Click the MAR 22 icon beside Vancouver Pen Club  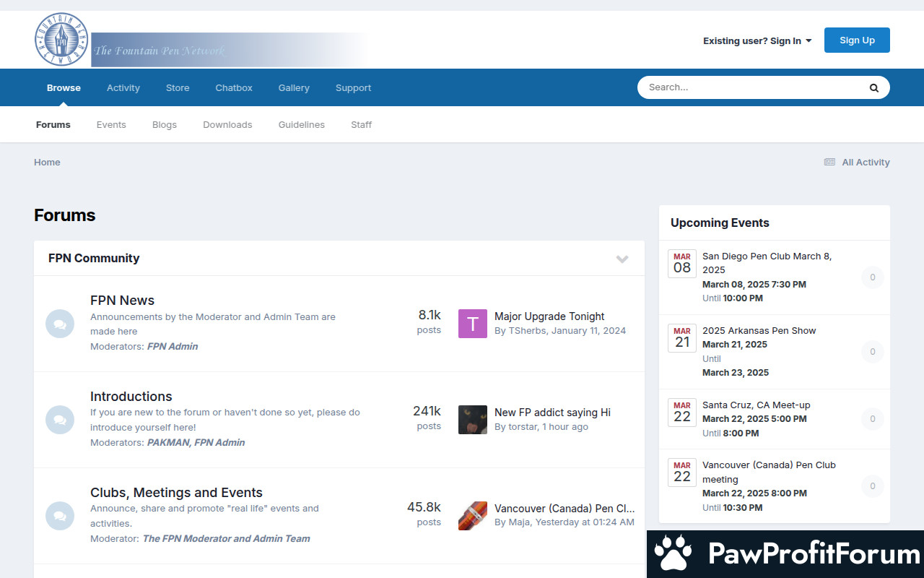pos(682,473)
